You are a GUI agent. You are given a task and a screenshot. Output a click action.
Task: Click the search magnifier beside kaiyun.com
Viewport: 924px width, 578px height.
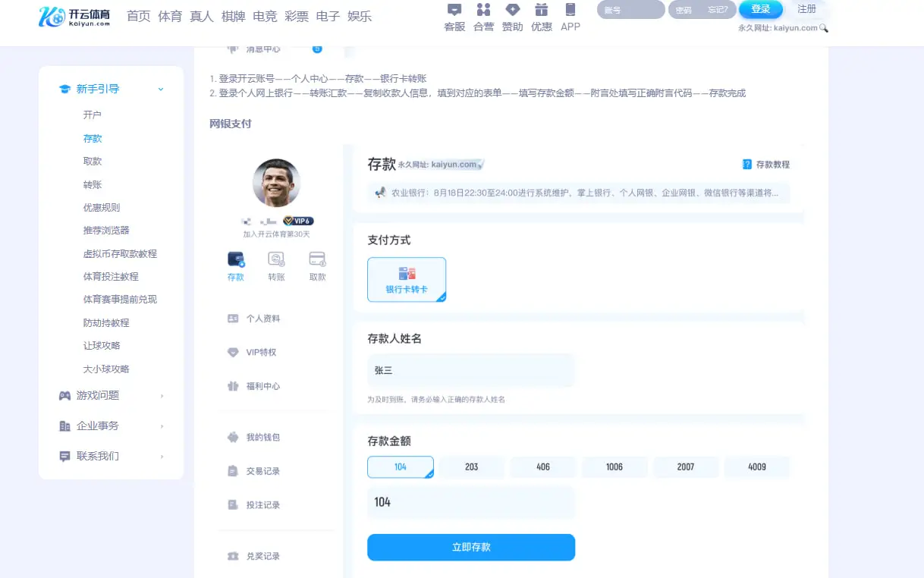click(x=825, y=28)
